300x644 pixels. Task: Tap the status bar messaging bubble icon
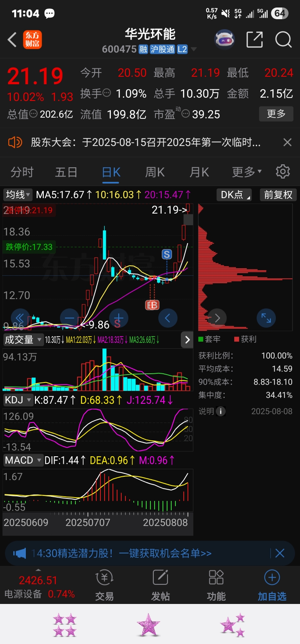(50, 14)
